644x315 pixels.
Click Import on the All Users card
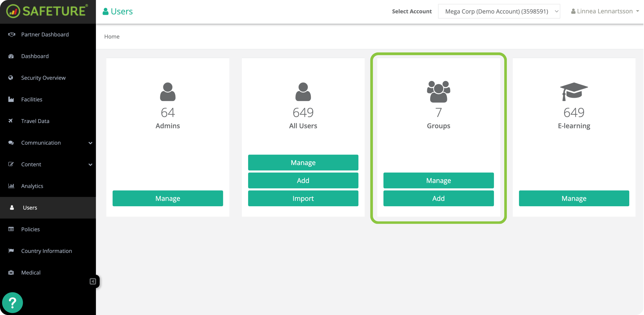[303, 198]
